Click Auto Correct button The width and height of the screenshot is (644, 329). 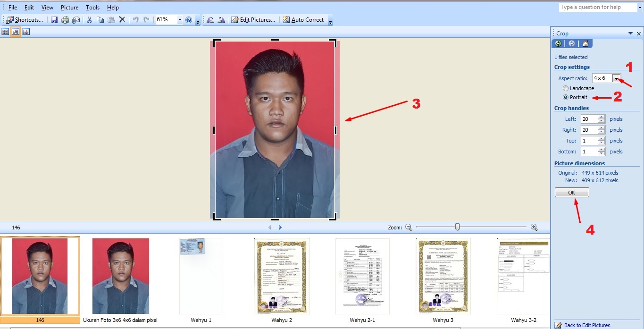303,20
